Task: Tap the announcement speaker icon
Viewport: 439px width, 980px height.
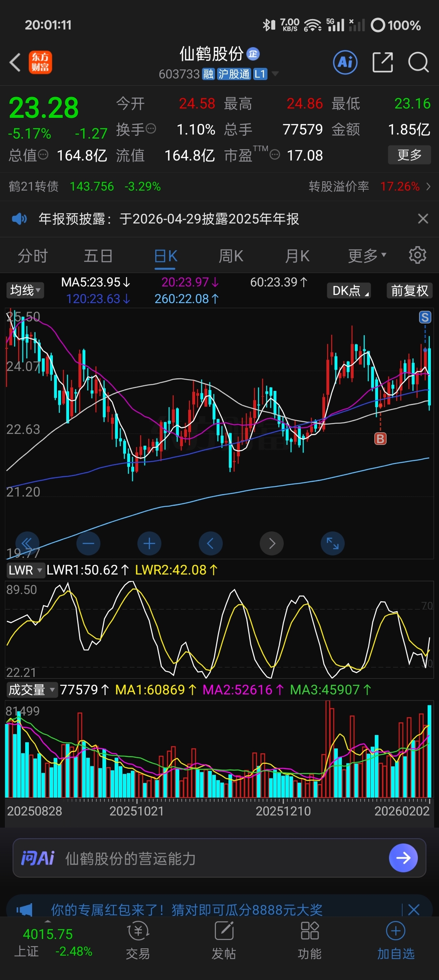Action: coord(19,219)
